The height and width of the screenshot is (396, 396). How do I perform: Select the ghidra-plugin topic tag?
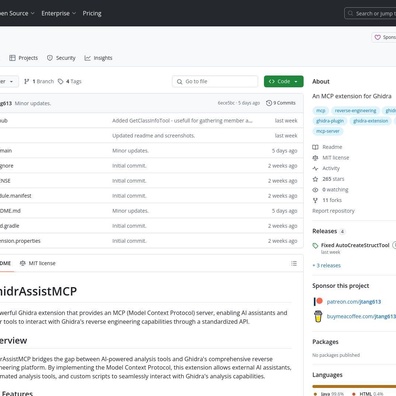(x=330, y=121)
